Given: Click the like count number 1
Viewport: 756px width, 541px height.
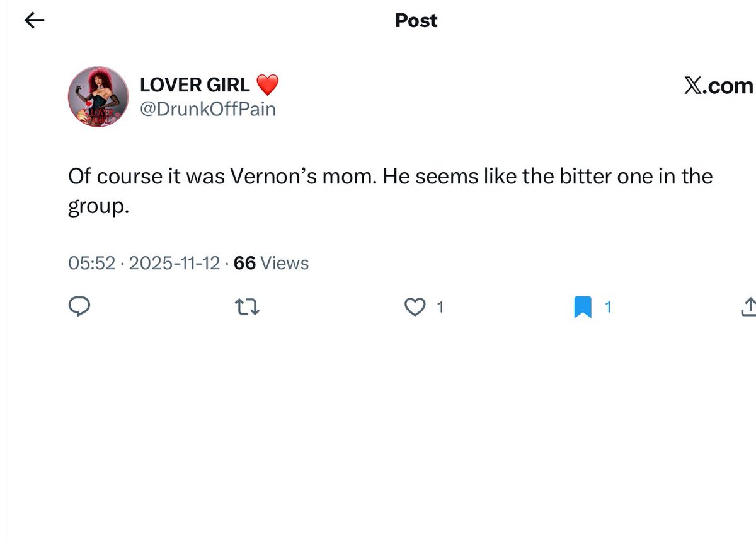Looking at the screenshot, I should click(440, 308).
